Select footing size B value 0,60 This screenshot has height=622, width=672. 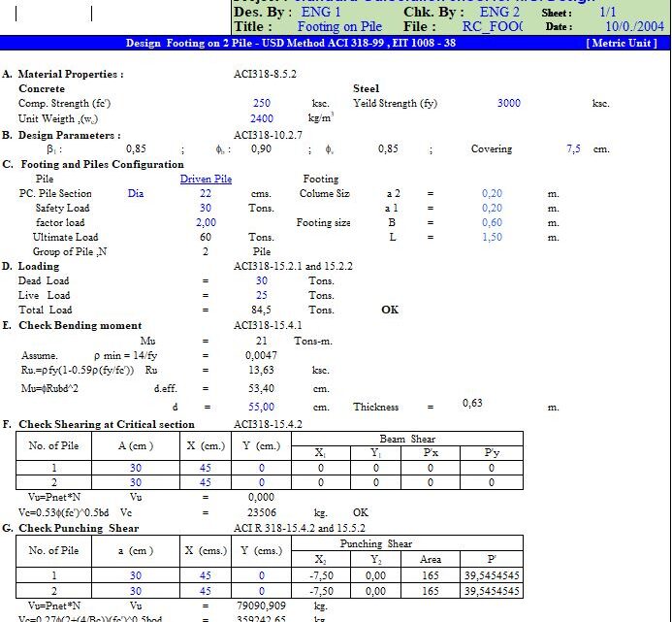[x=492, y=222]
